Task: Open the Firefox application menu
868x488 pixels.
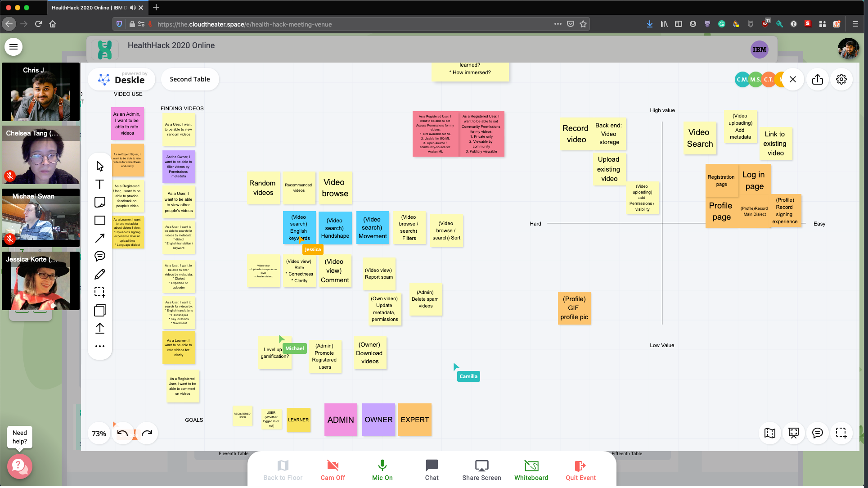Action: point(855,24)
